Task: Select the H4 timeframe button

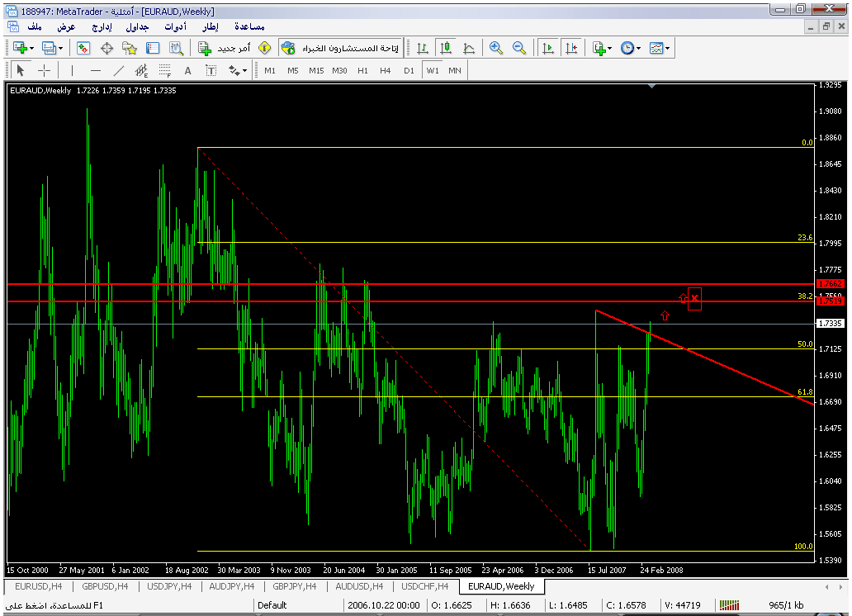Action: click(x=386, y=70)
